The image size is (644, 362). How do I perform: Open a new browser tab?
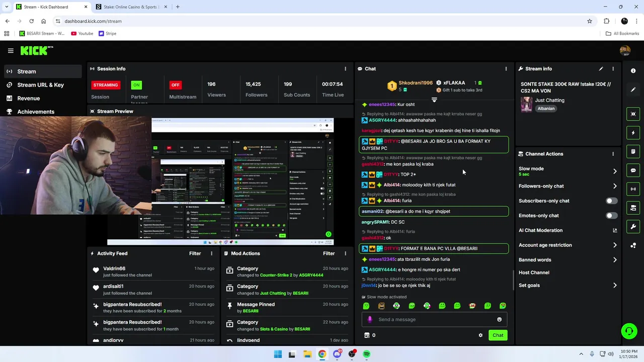tap(178, 7)
